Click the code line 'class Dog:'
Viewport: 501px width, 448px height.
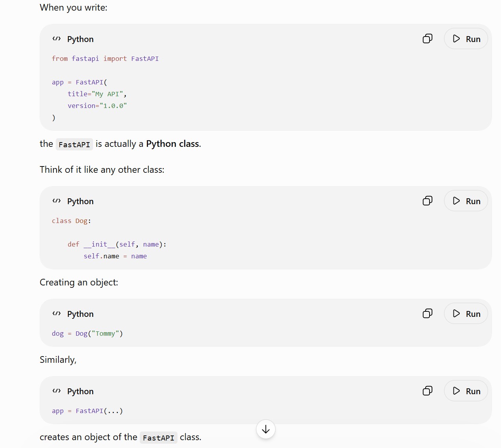point(71,221)
